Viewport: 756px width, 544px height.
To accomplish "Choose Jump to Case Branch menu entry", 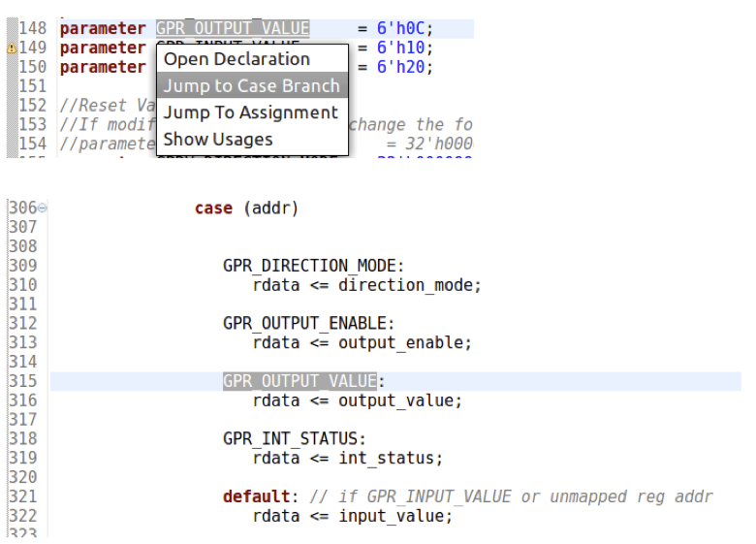I will pos(252,85).
